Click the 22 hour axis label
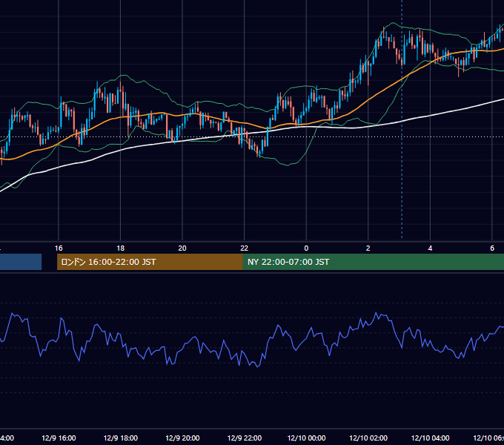Screen dimensions: 504x445 (x=245, y=248)
